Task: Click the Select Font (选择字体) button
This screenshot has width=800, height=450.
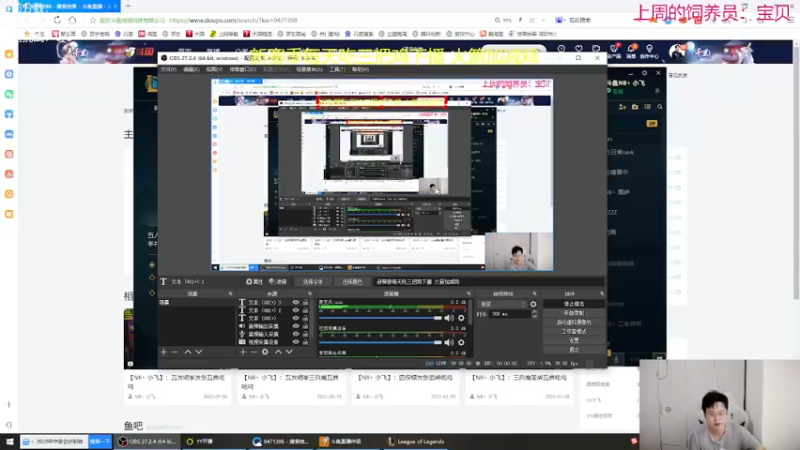Action: (x=312, y=282)
